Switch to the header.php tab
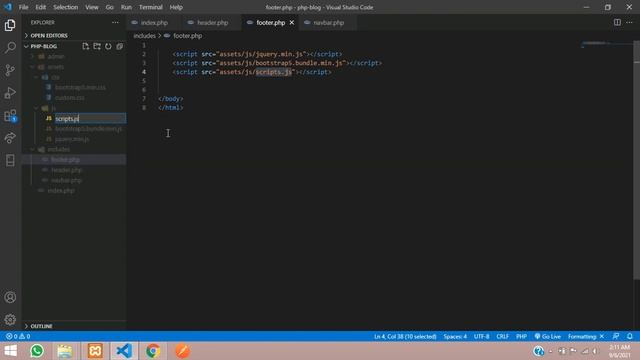The image size is (640, 360). tap(212, 22)
